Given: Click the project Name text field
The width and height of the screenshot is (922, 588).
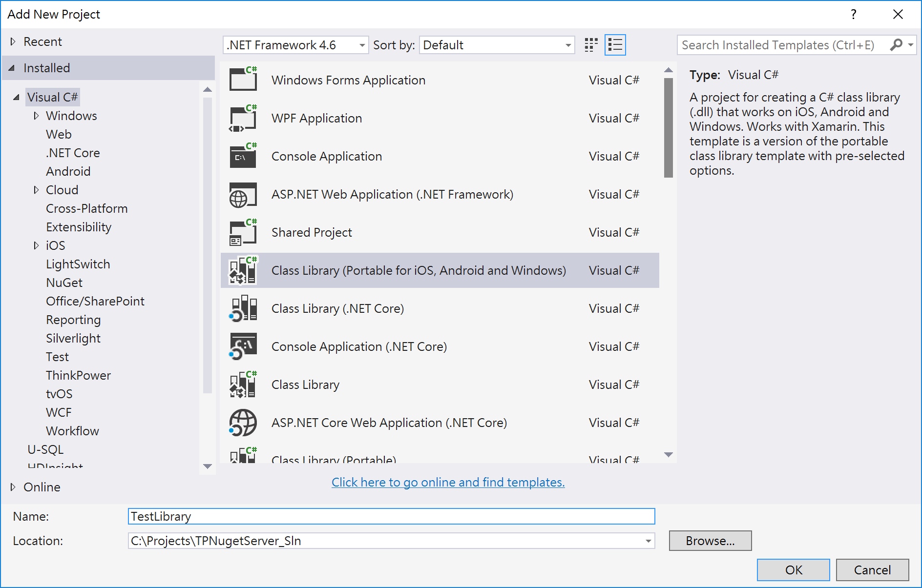Looking at the screenshot, I should click(x=391, y=516).
